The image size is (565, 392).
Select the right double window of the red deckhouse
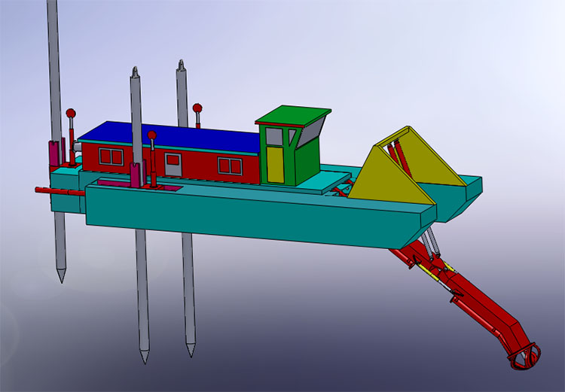click(230, 166)
